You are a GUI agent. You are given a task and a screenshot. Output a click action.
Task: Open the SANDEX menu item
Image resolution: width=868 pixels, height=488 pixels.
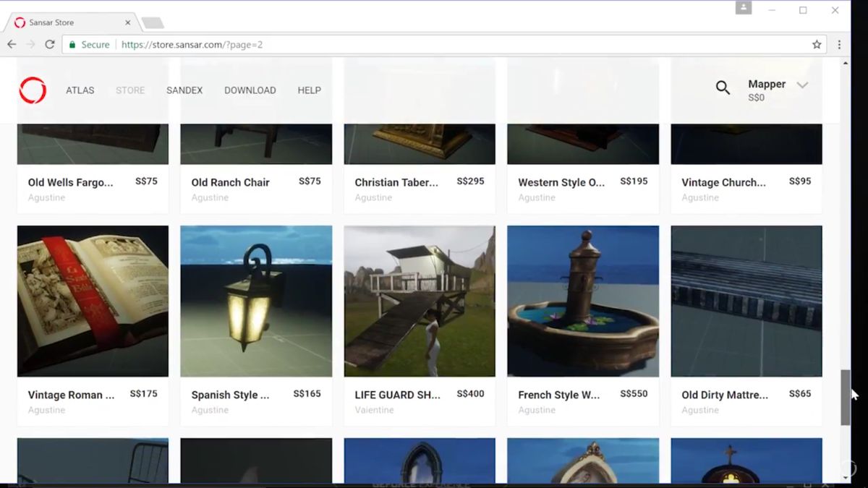(184, 90)
